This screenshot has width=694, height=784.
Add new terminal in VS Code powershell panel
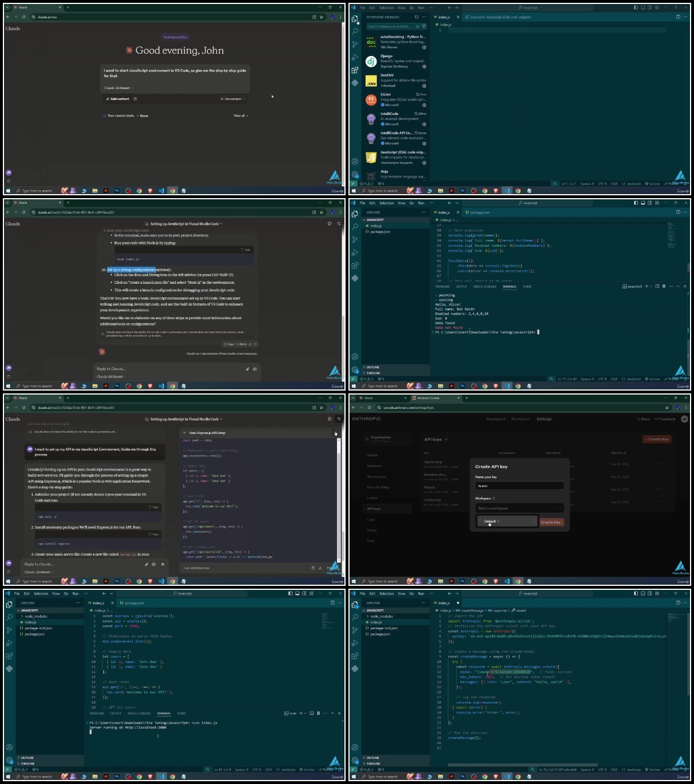pyautogui.click(x=646, y=286)
